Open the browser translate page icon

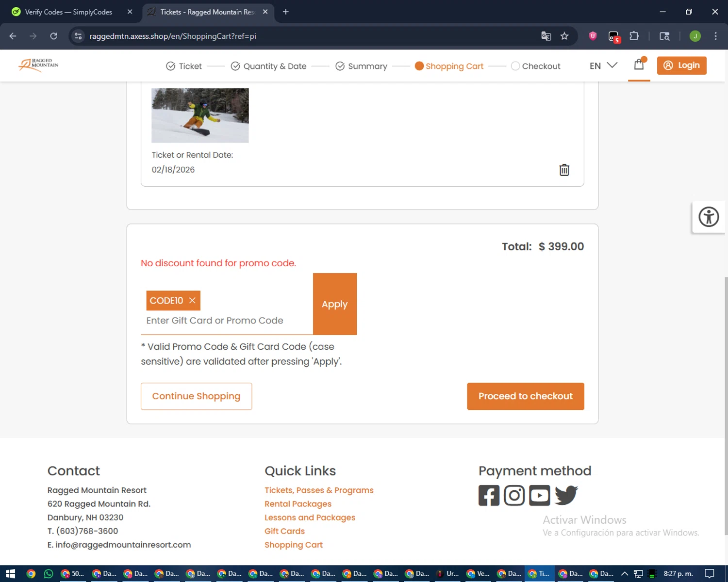coord(546,36)
